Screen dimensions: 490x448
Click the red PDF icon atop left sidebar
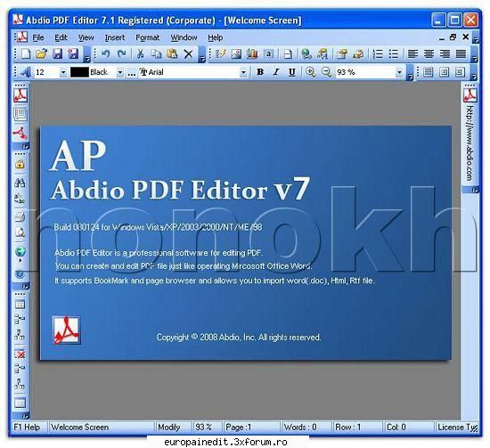click(20, 95)
